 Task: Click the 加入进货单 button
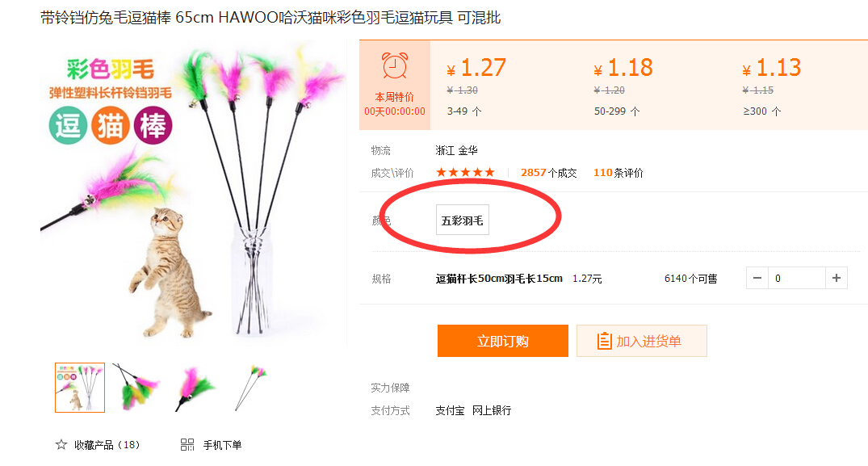(x=642, y=341)
